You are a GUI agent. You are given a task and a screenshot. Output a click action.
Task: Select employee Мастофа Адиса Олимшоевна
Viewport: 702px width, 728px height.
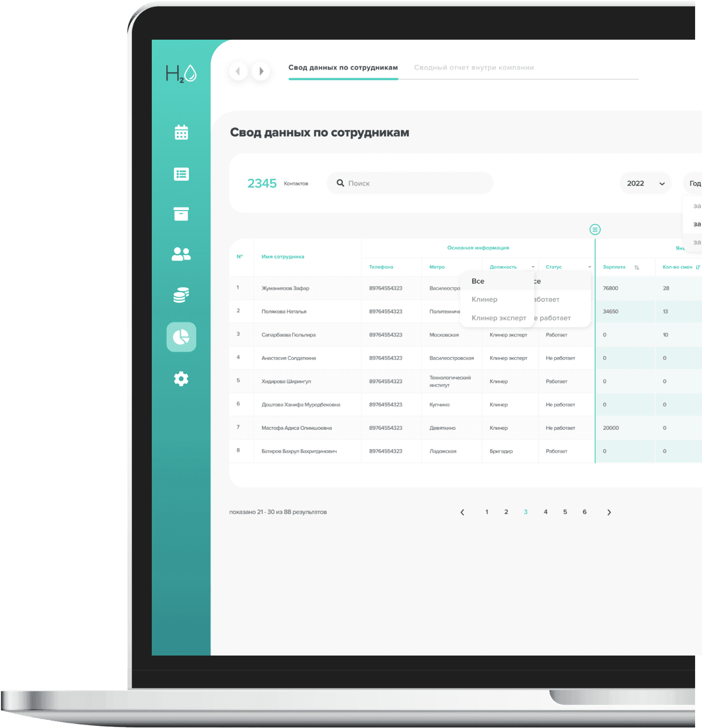297,428
